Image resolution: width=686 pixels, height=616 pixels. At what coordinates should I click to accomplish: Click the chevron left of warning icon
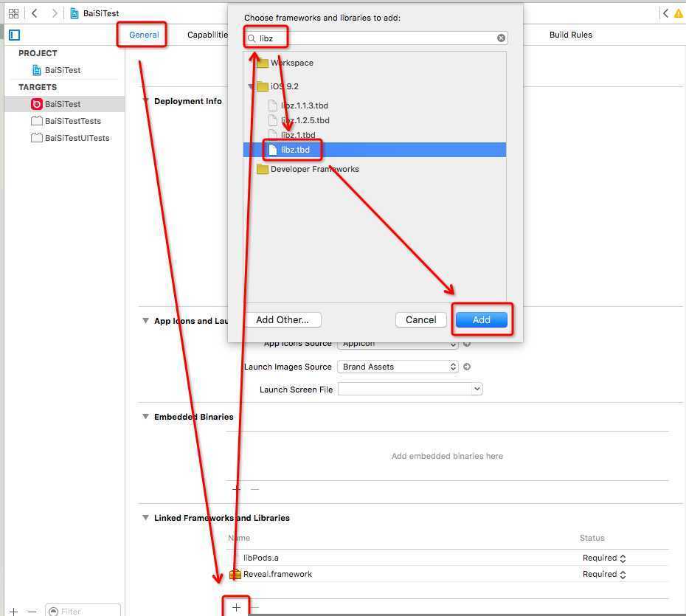(x=665, y=13)
